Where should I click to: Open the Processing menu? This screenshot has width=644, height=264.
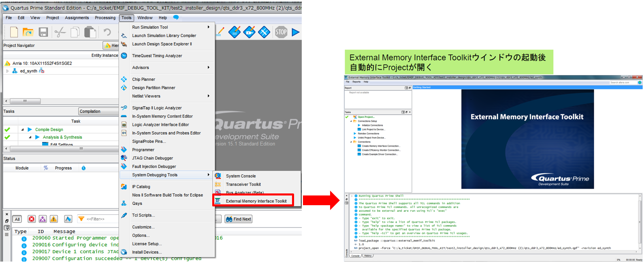pyautogui.click(x=105, y=18)
